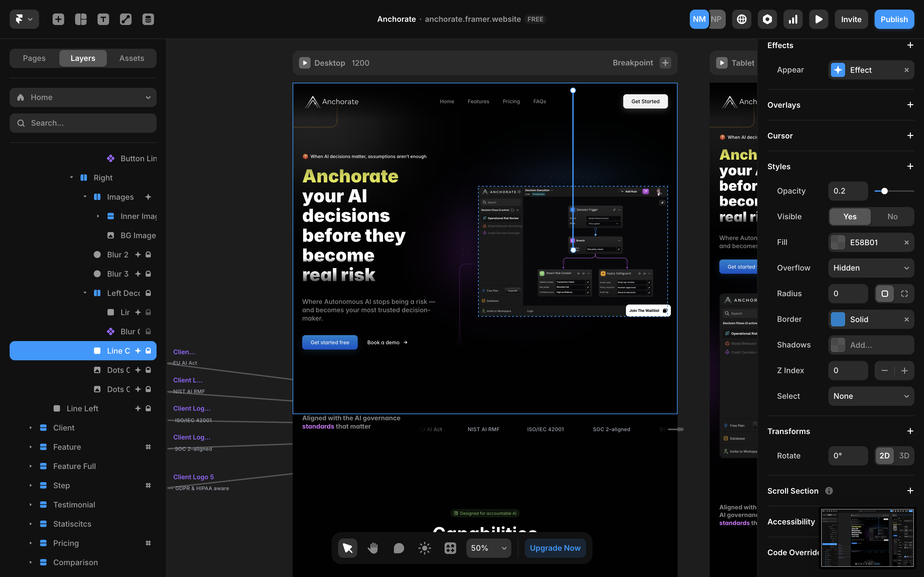Switch Rotate mode to 3D
This screenshot has height=577, width=924.
pos(904,456)
